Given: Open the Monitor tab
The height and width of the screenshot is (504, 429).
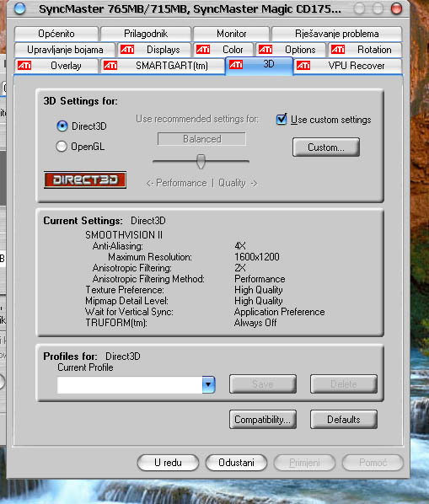Looking at the screenshot, I should (232, 34).
